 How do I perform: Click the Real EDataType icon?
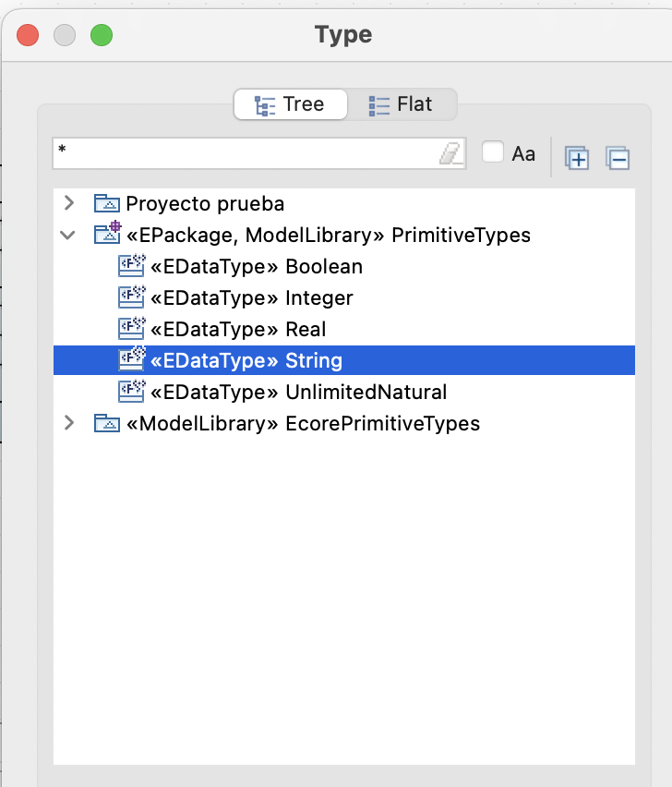click(x=132, y=330)
